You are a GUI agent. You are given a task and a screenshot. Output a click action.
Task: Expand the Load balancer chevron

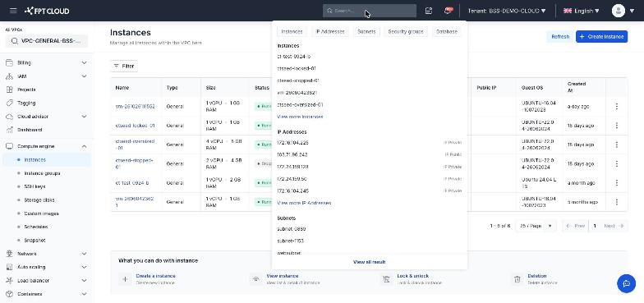[x=84, y=281]
